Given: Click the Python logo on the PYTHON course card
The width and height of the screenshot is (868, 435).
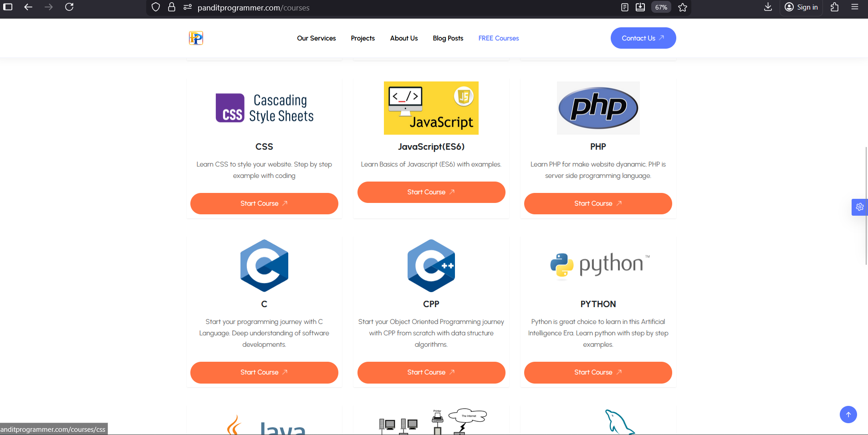Looking at the screenshot, I should 598,265.
